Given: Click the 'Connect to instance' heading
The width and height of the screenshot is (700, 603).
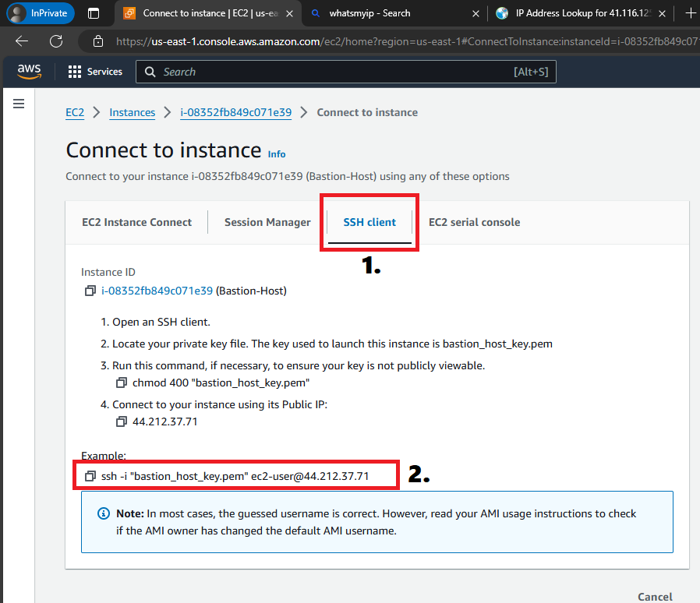Looking at the screenshot, I should click(164, 150).
